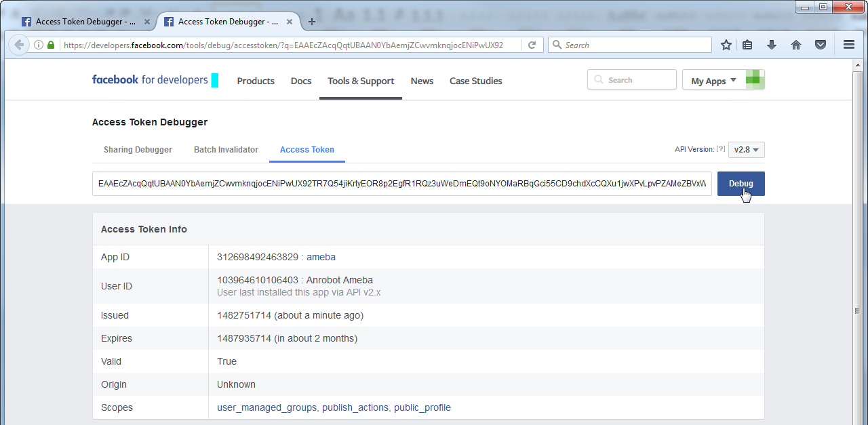The image size is (868, 425).
Task: Bookmark this page with star icon
Action: coord(726,45)
